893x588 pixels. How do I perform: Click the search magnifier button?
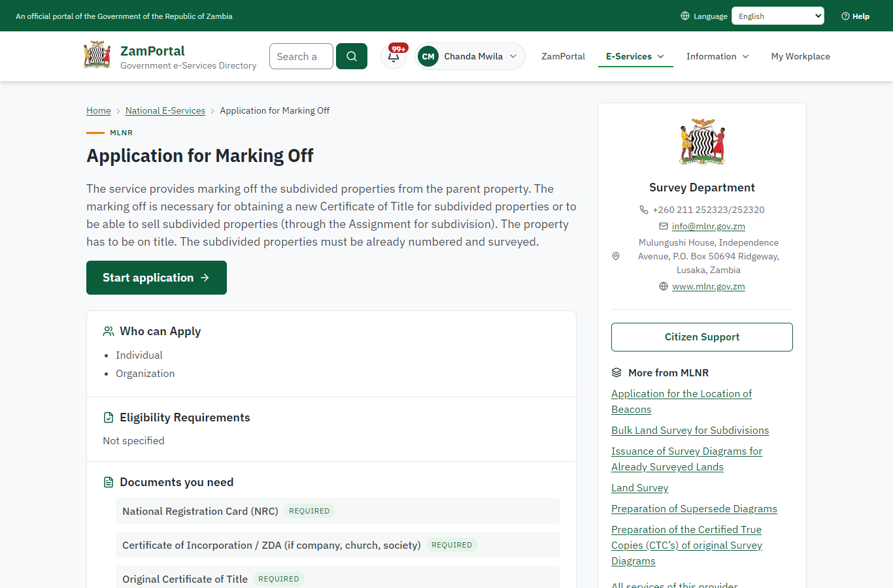click(352, 56)
